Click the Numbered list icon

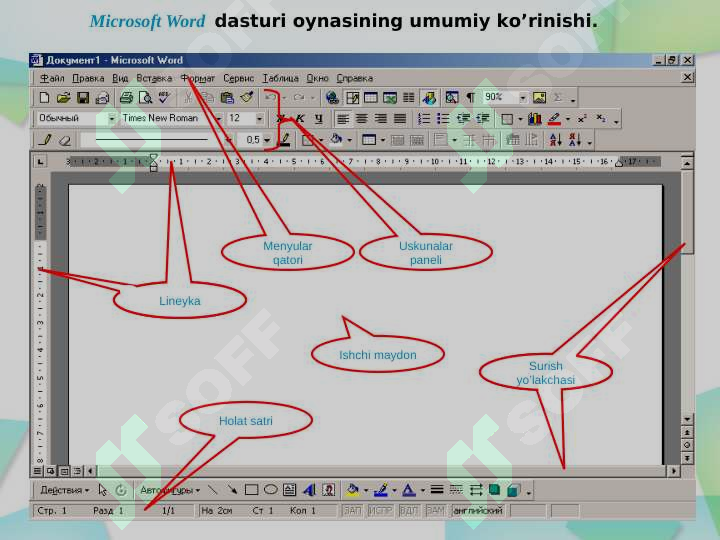[424, 119]
